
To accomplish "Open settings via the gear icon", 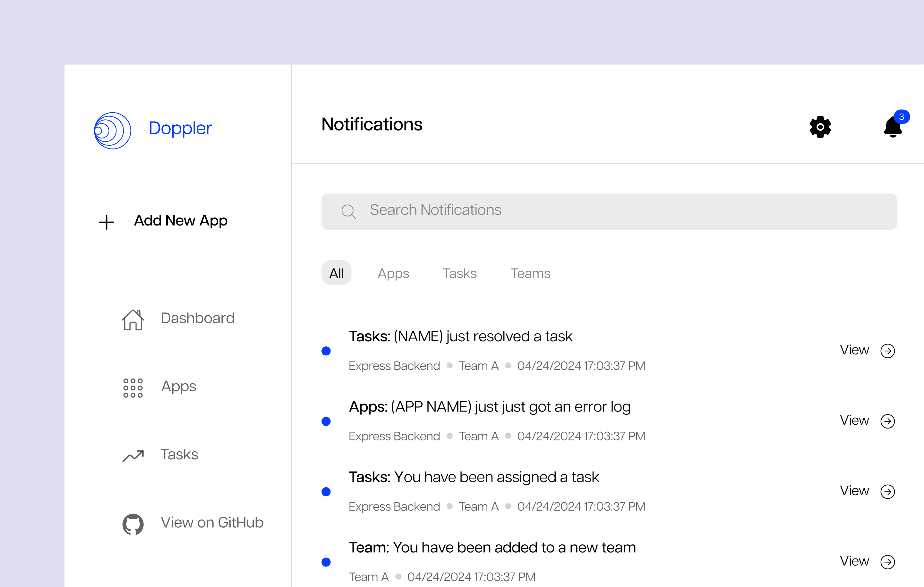I will [820, 127].
